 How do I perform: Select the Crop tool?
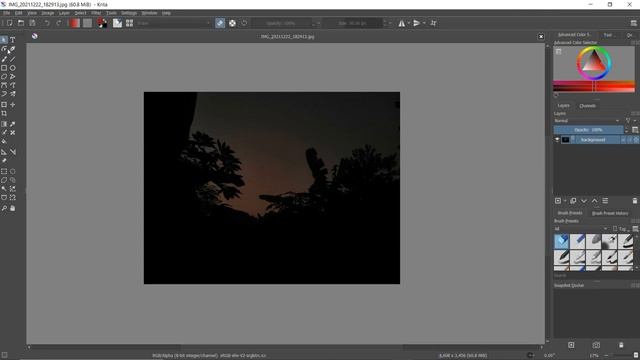[x=4, y=113]
